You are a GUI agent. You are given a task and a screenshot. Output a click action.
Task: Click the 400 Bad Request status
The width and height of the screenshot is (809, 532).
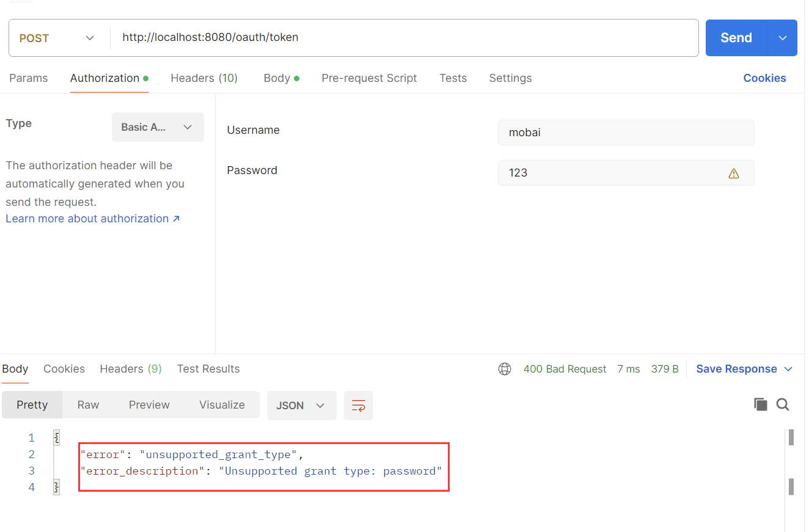click(565, 369)
